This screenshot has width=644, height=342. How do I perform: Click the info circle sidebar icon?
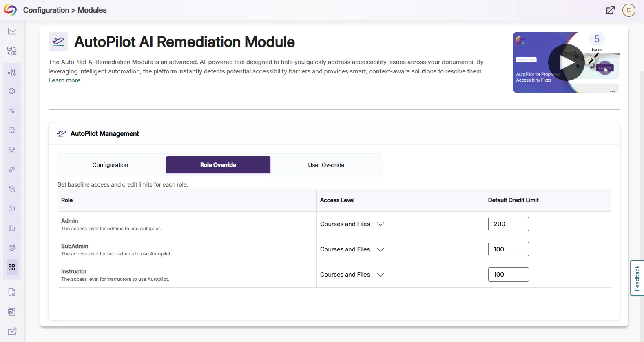click(12, 209)
